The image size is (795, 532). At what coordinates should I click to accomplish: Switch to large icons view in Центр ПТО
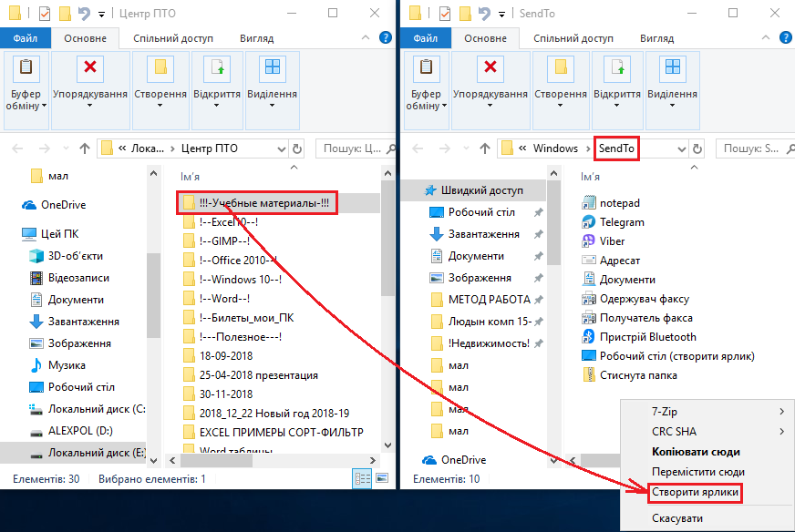pos(382,478)
